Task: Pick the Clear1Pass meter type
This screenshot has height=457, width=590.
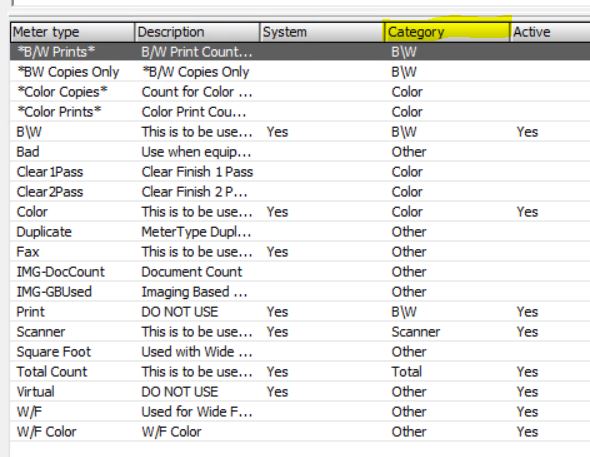Action: pos(300,172)
